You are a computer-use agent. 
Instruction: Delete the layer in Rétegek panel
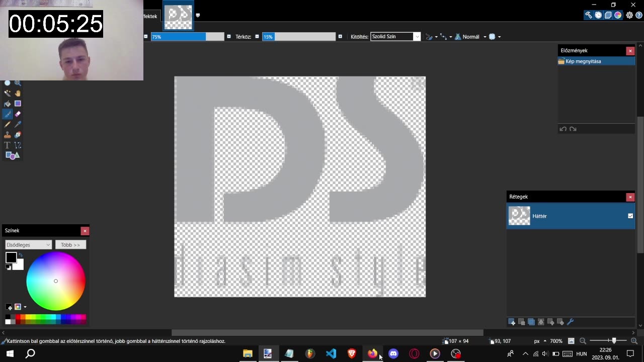click(x=522, y=322)
